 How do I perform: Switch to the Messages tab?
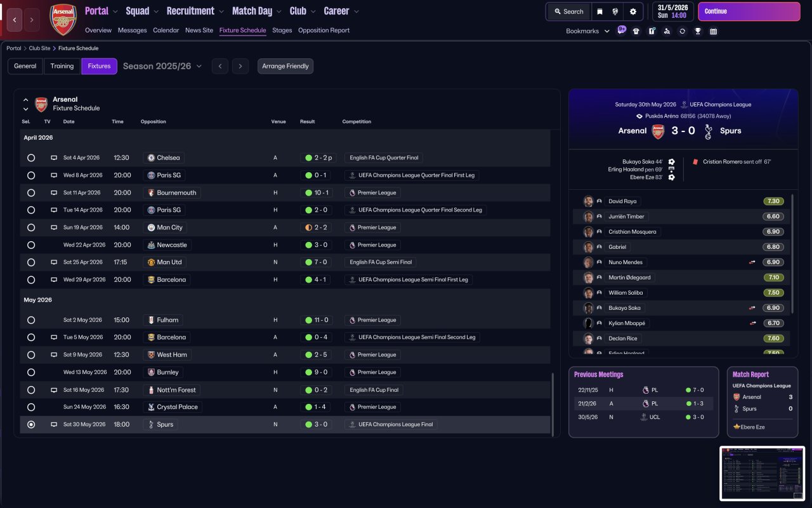coord(132,30)
